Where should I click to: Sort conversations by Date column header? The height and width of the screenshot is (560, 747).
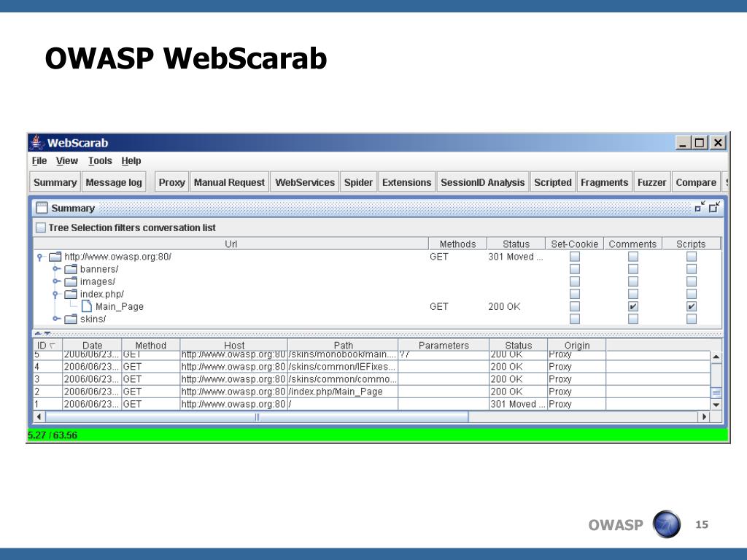click(92, 345)
